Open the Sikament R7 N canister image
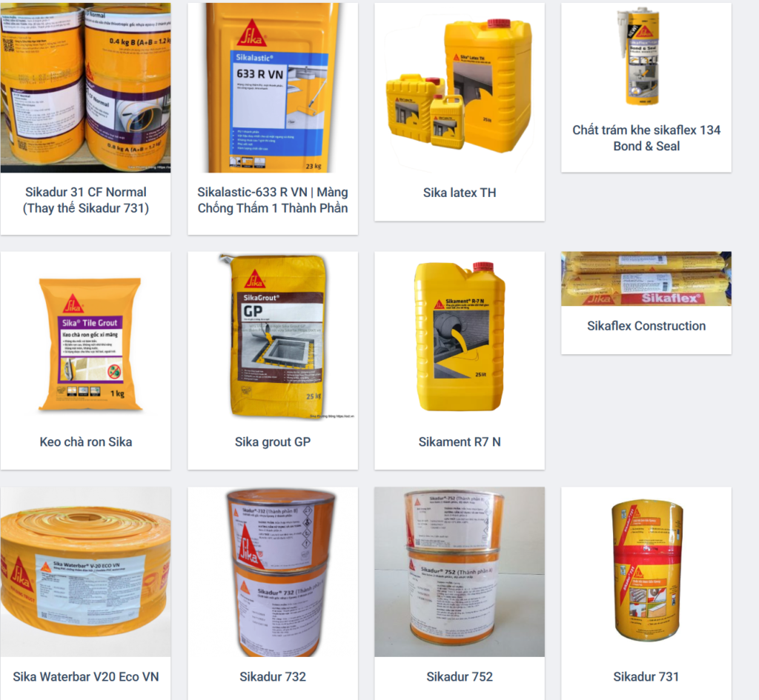Image resolution: width=759 pixels, height=700 pixels. pos(460,336)
